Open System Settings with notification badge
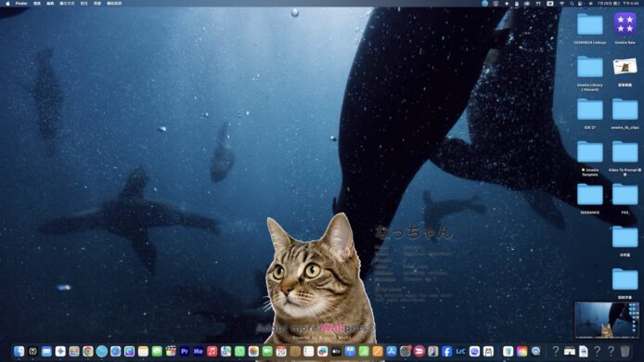 click(x=406, y=351)
